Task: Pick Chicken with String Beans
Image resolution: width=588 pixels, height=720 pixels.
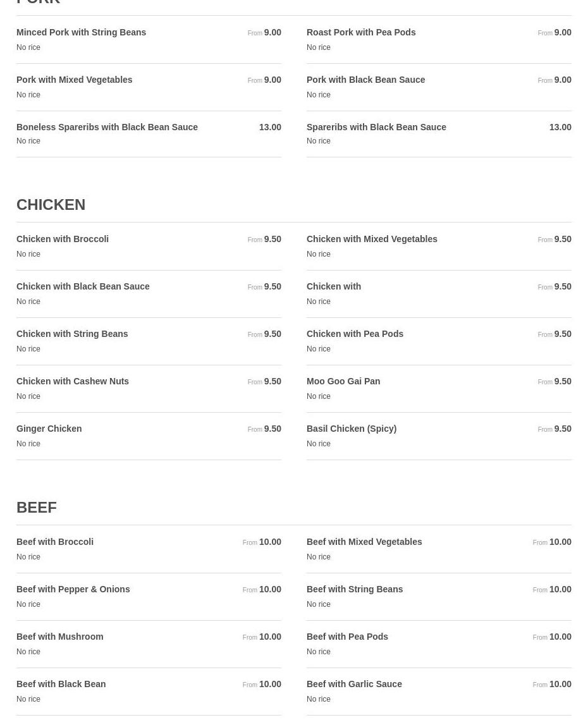Action: pos(149,341)
